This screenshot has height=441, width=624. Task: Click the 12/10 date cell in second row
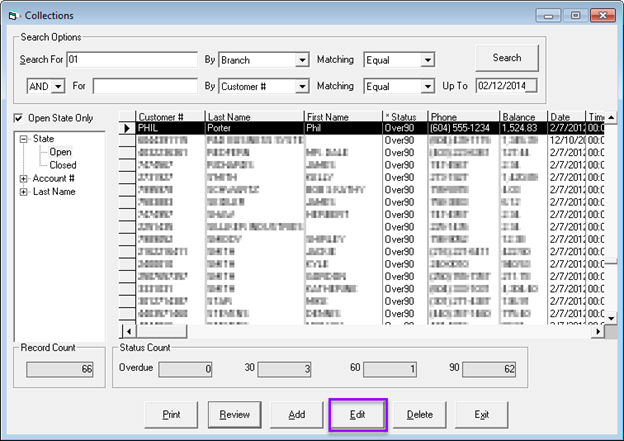567,140
